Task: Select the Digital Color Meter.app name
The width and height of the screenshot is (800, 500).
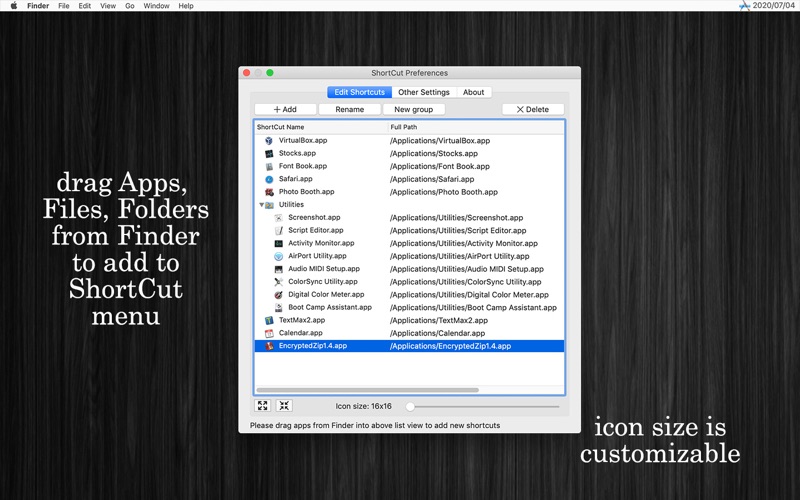Action: [327, 294]
